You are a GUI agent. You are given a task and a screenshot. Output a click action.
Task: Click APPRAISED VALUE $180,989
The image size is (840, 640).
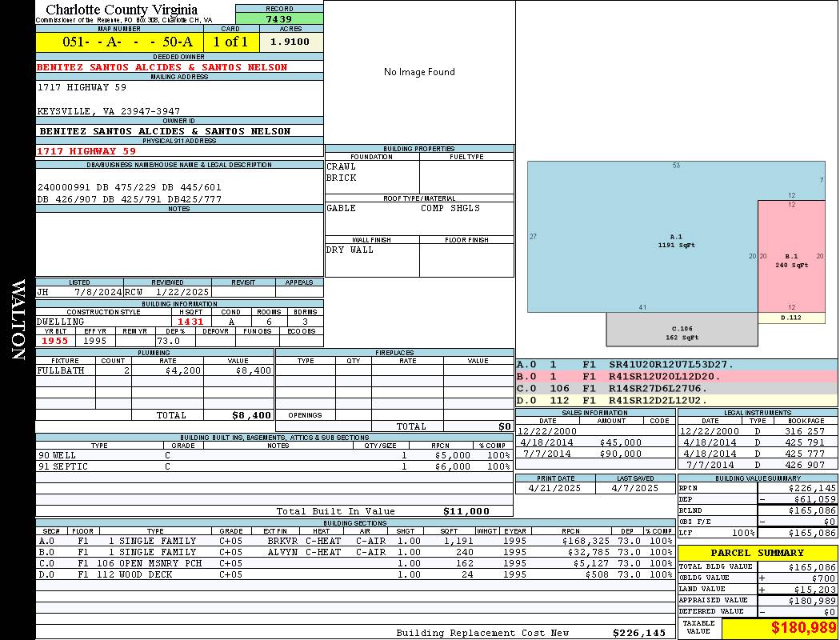[x=812, y=601]
